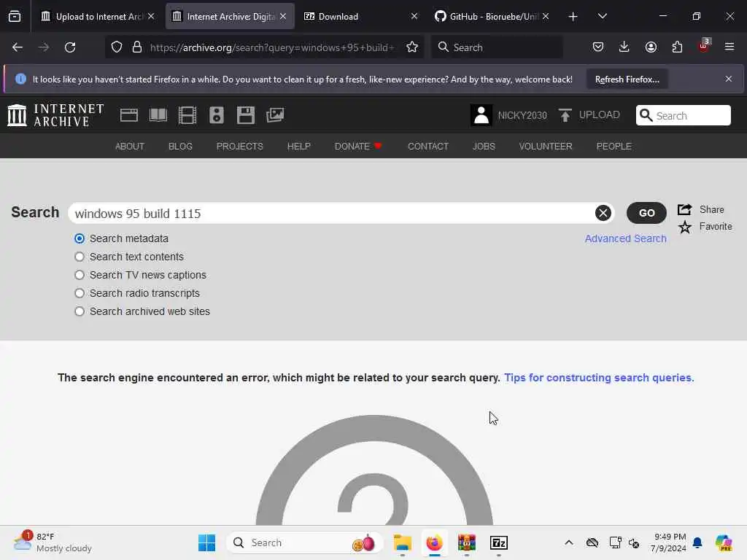
Task: Switch to Download tab
Action: coord(360,17)
